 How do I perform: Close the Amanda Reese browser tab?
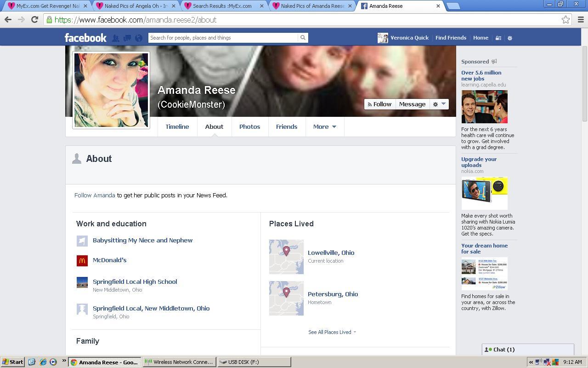click(438, 6)
